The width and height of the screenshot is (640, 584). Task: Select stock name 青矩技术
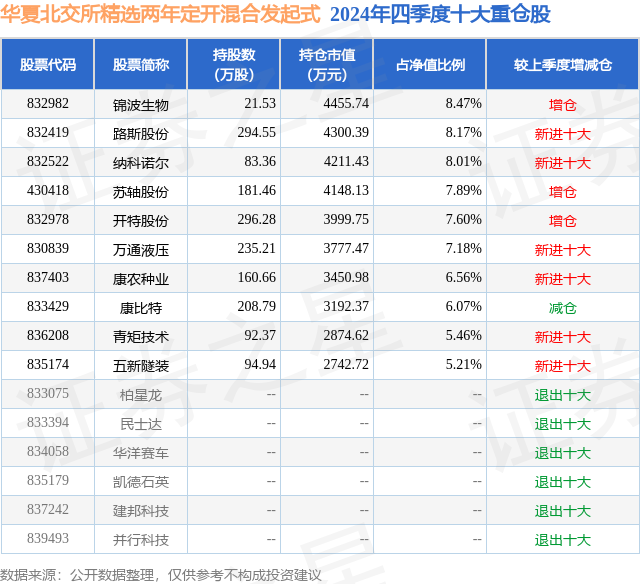[141, 337]
